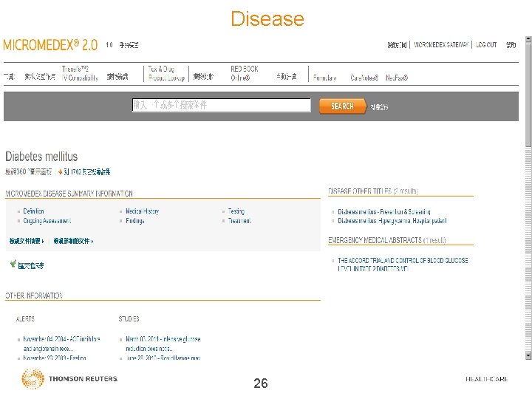Open RED BOOK Online tab
The height and width of the screenshot is (399, 532).
click(245, 73)
